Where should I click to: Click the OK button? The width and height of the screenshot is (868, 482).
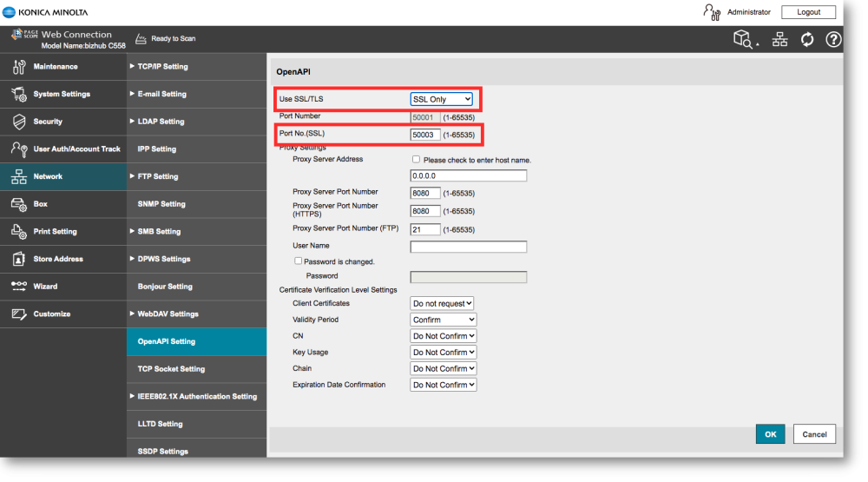[x=770, y=434]
